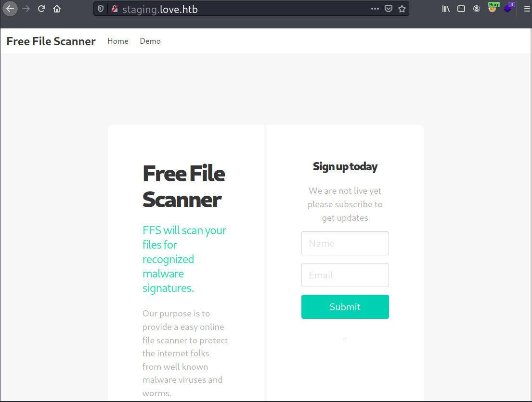Save page to Pocket
The image size is (532, 402).
(389, 9)
